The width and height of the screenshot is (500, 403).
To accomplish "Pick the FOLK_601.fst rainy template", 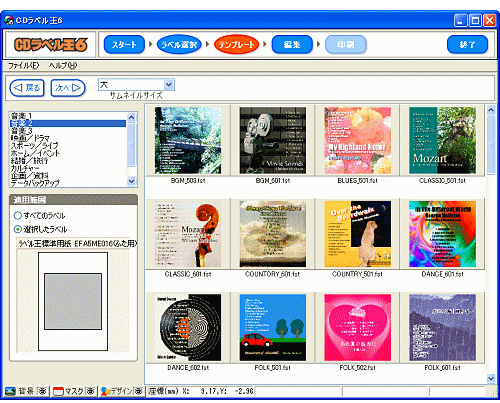I will 442,327.
